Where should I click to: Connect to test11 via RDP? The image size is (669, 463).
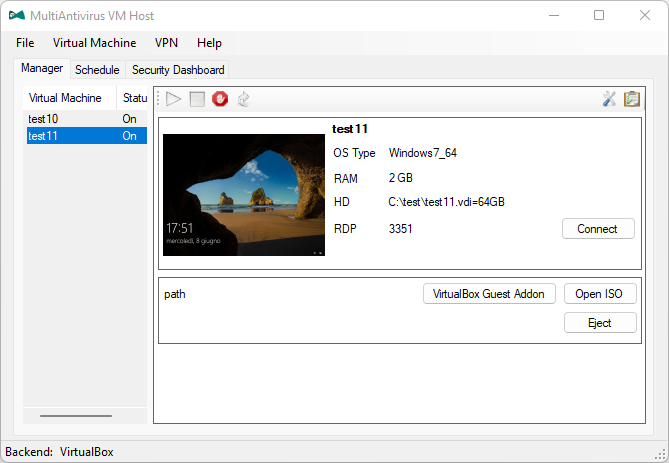pos(598,229)
